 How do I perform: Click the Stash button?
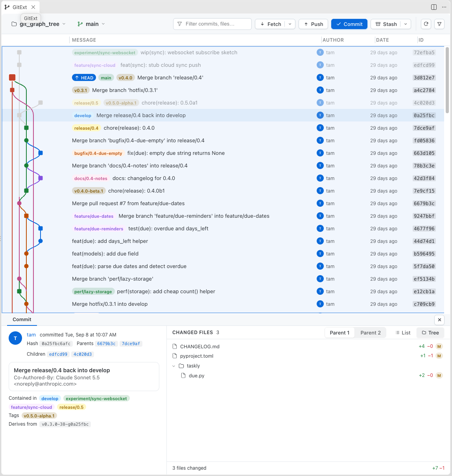(386, 24)
